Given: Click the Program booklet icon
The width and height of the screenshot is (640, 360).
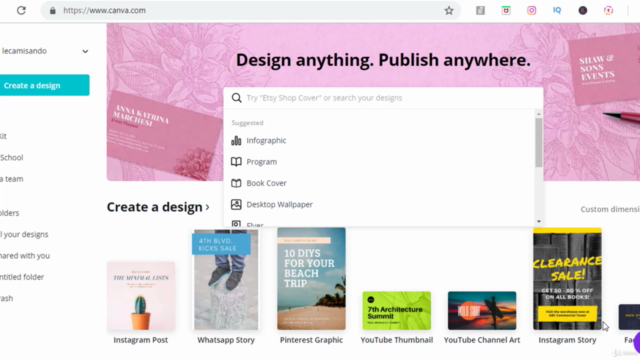Looking at the screenshot, I should click(x=236, y=162).
